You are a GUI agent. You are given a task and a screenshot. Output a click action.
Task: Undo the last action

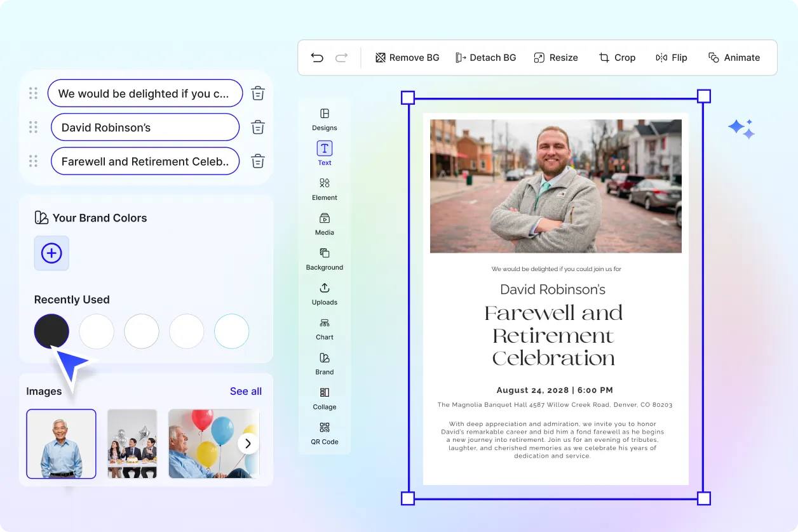pos(317,57)
